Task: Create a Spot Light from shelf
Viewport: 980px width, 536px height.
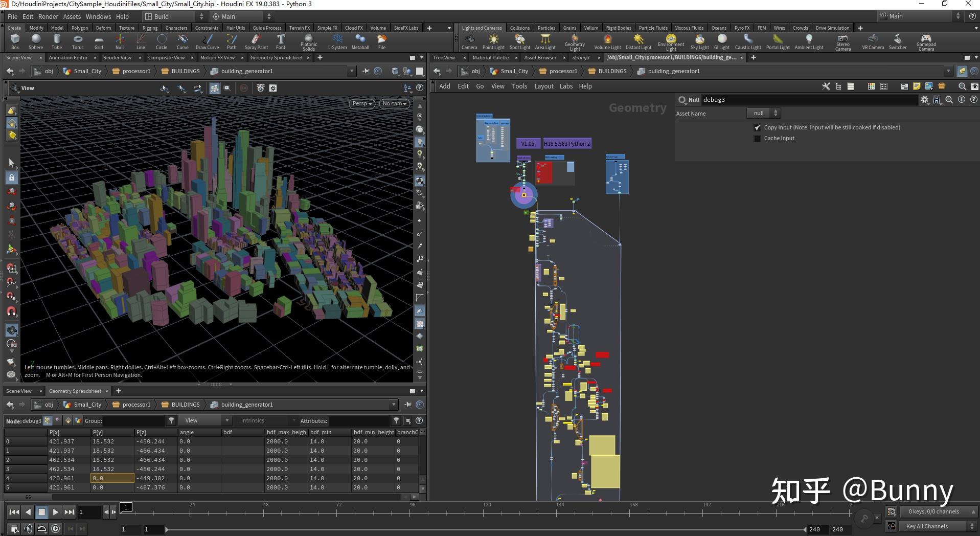Action: click(519, 41)
